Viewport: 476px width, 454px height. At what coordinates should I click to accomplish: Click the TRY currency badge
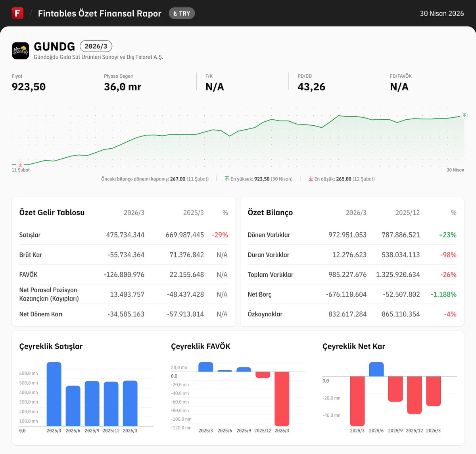coord(182,13)
